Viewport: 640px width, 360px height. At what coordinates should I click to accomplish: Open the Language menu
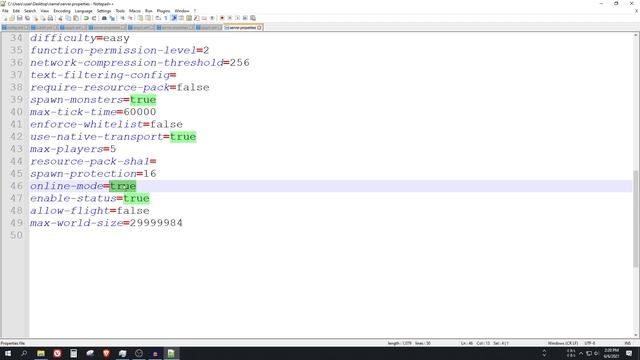tap(84, 11)
